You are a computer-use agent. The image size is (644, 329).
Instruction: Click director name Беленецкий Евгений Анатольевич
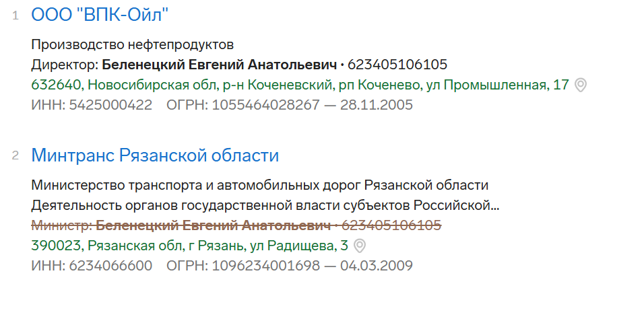[218, 65]
